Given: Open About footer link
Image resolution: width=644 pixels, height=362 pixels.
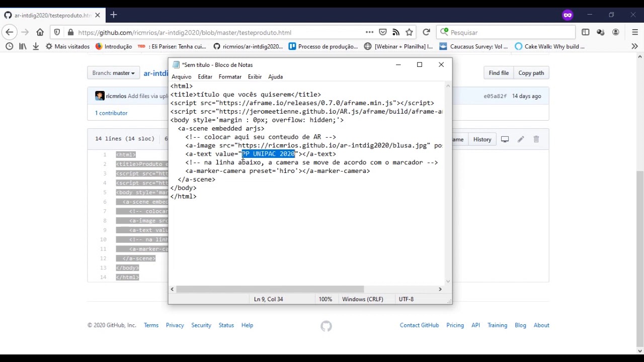Looking at the screenshot, I should [541, 325].
